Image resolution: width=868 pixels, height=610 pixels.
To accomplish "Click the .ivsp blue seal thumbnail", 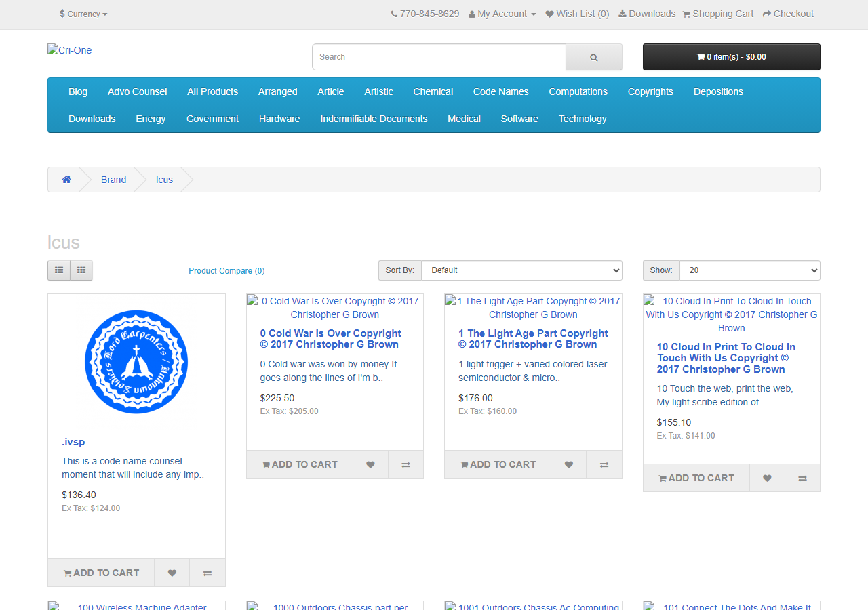I will [x=136, y=362].
